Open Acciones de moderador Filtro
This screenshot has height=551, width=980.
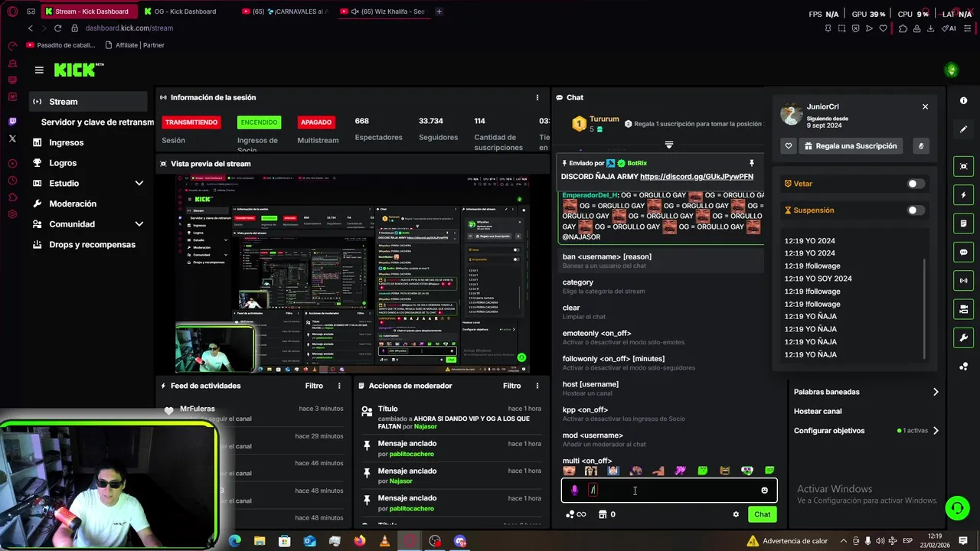pos(511,386)
